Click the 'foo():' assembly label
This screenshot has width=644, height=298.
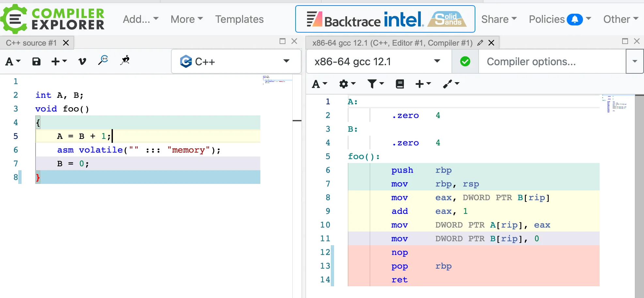tap(364, 156)
